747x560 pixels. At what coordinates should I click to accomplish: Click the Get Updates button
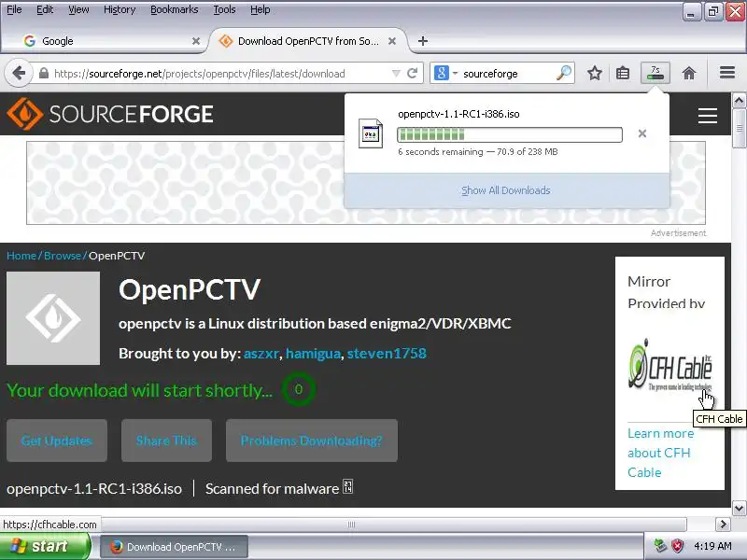point(57,441)
